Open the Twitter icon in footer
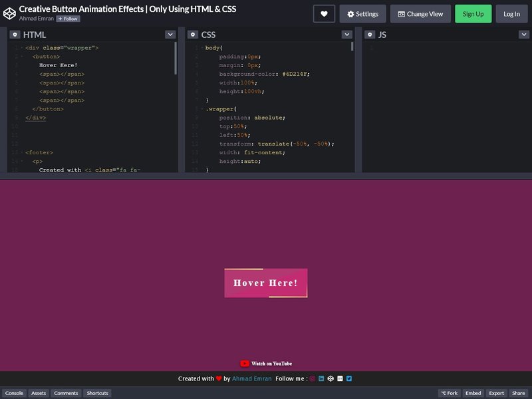Image resolution: width=532 pixels, height=399 pixels. point(349,378)
